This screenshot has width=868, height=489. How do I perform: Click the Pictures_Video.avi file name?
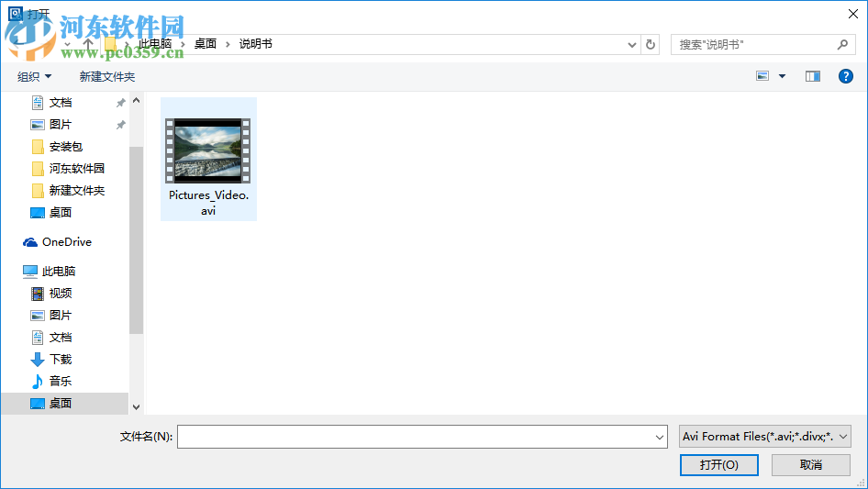(208, 203)
